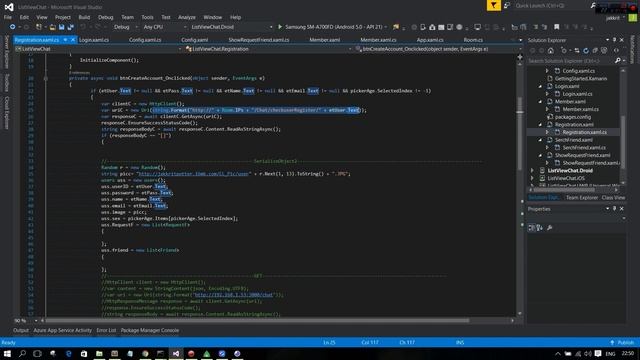
Task: Select packages.config in Solution Explorer
Action: pyautogui.click(x=573, y=117)
